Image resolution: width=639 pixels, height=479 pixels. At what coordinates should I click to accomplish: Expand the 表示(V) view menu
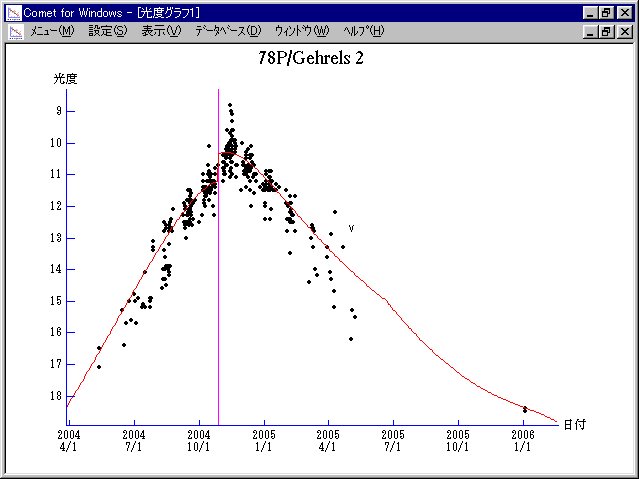(x=161, y=31)
